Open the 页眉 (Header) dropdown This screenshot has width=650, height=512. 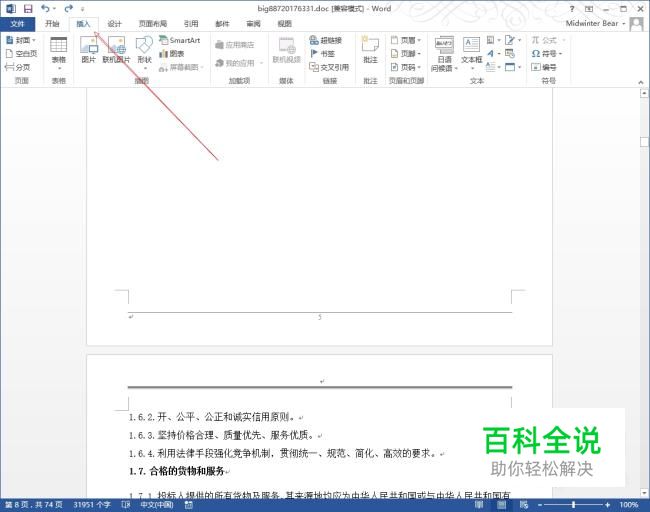click(x=406, y=40)
